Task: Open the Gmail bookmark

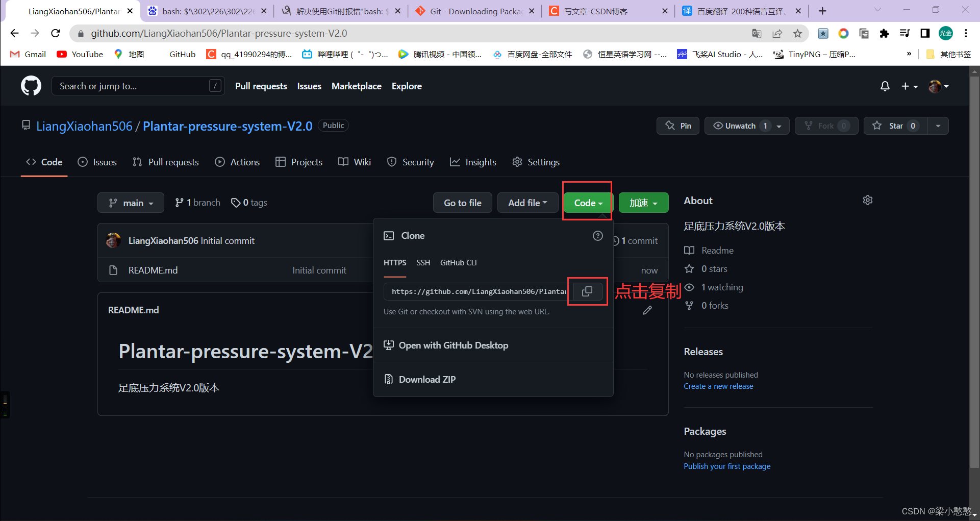Action: click(28, 54)
